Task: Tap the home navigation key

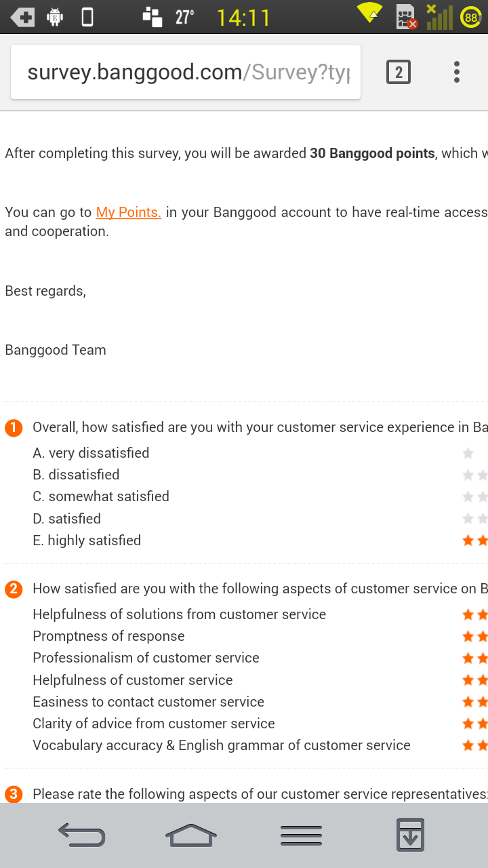Action: click(191, 835)
